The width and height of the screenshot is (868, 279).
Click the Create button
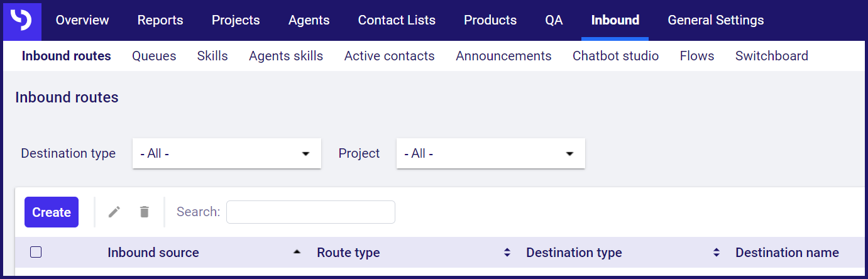[52, 212]
